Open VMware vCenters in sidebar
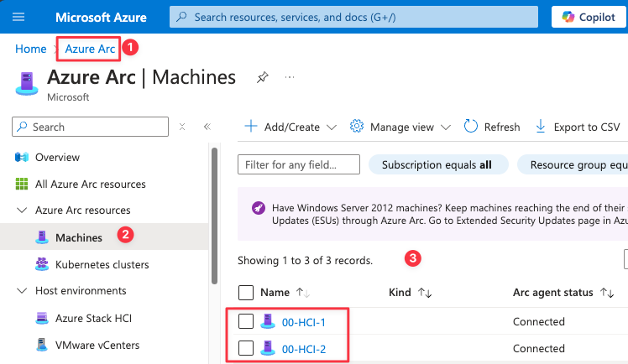 97,345
